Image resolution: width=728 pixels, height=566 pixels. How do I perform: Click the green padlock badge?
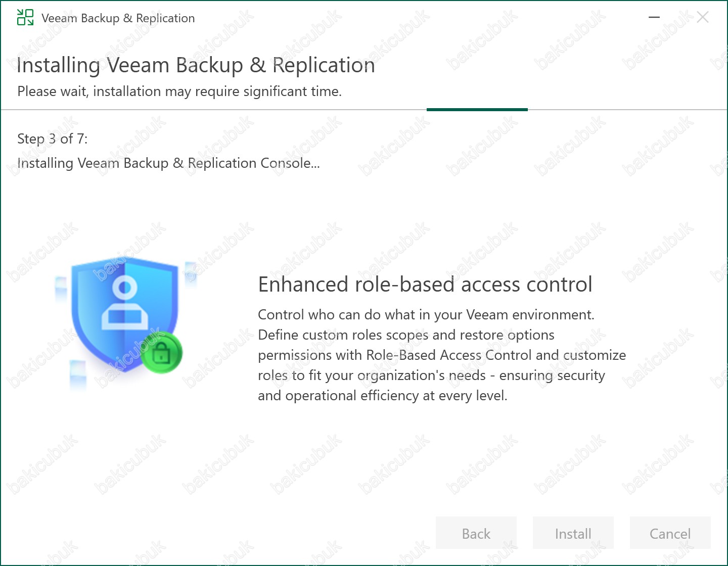(x=161, y=353)
